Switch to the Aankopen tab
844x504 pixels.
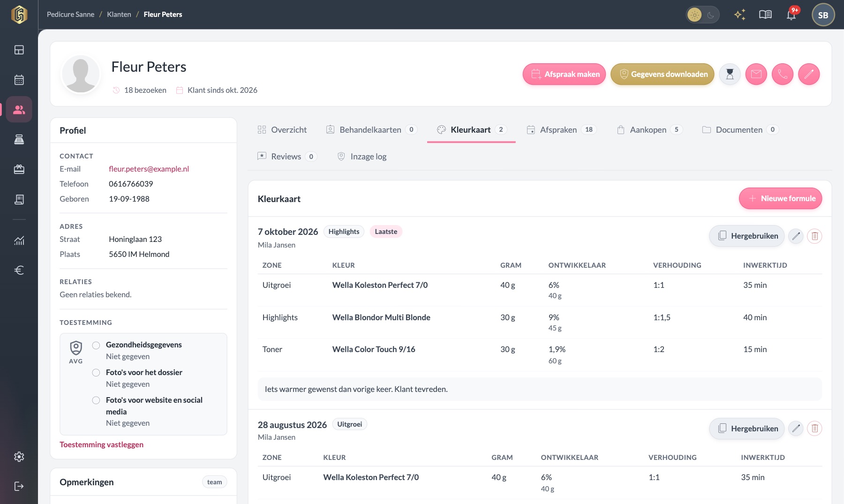coord(649,130)
